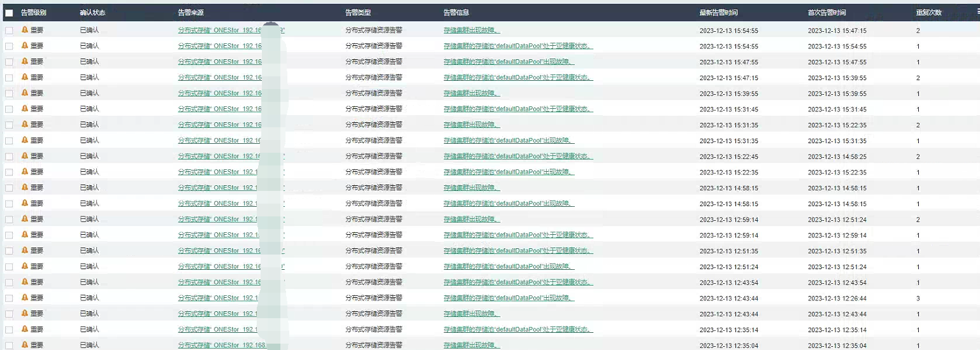Screen dimensions: 980x350
Task: Open the defaultDataPool 出现故障 message at 15:47:55
Action: point(508,62)
